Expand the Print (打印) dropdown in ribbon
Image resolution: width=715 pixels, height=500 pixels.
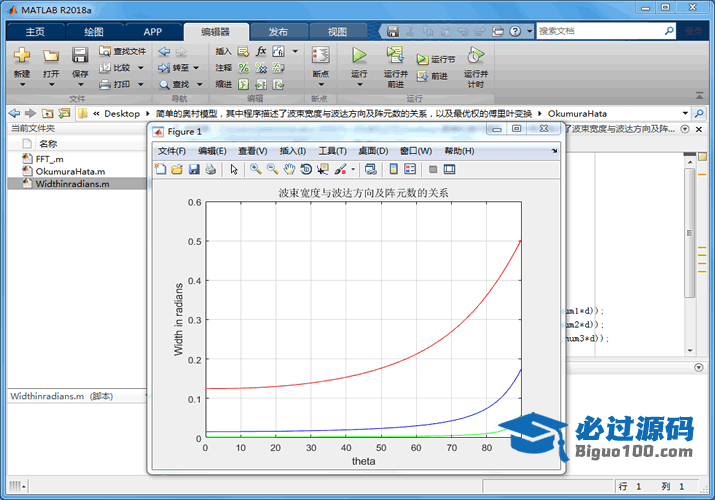tap(142, 85)
